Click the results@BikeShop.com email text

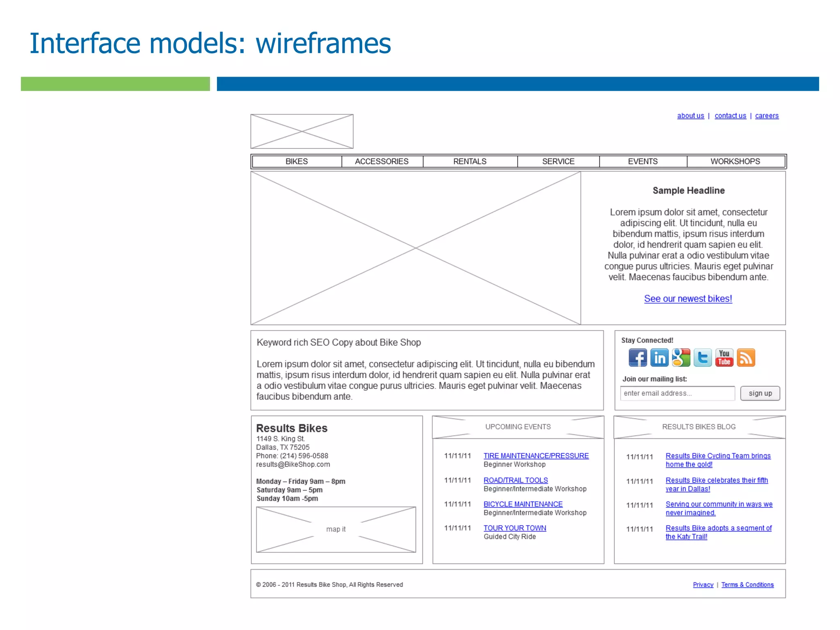293,464
